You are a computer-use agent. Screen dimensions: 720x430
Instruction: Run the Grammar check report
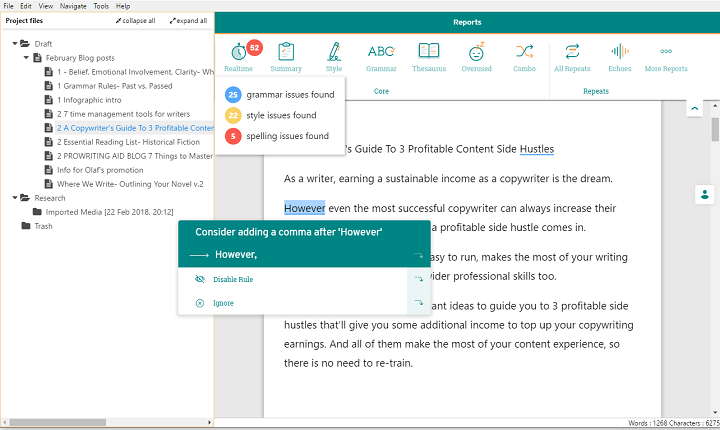(x=381, y=57)
